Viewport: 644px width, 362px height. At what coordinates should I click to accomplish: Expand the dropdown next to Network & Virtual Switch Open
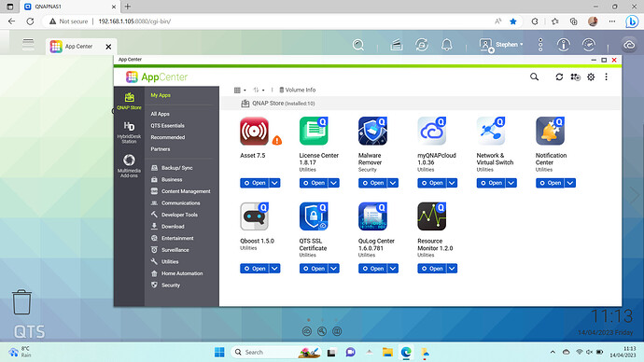[x=511, y=183]
